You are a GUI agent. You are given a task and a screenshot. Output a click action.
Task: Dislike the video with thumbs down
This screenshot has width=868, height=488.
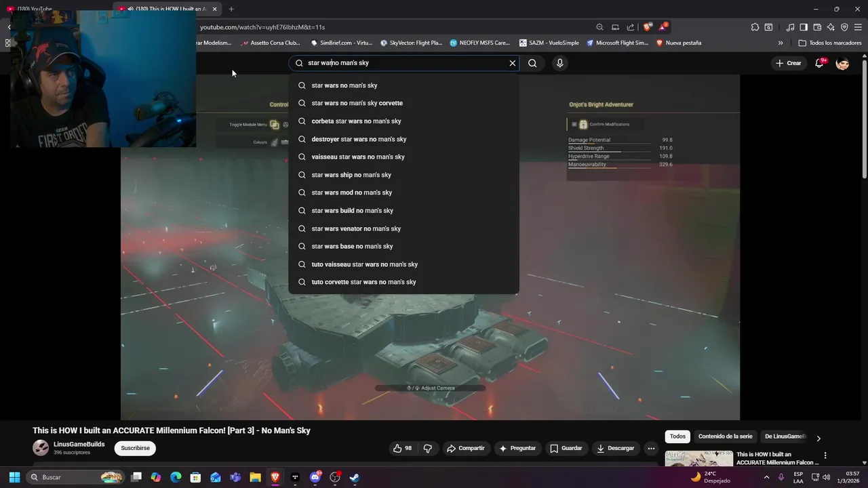coord(428,448)
